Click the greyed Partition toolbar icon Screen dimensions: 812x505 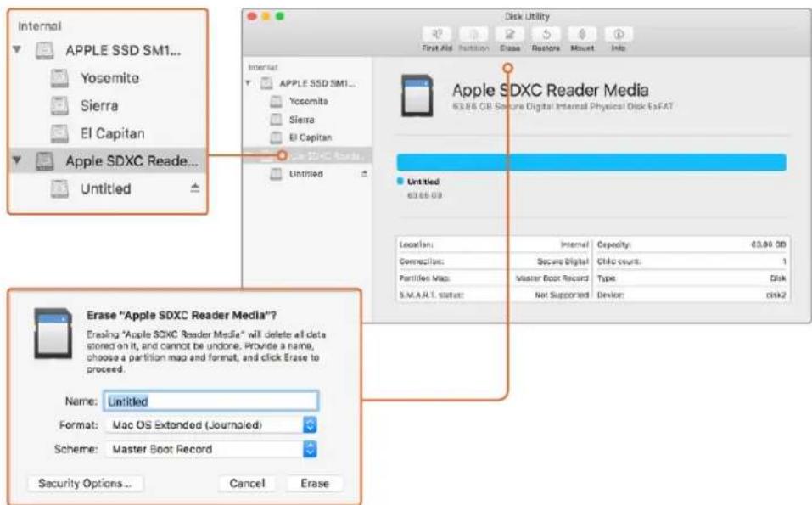click(473, 34)
